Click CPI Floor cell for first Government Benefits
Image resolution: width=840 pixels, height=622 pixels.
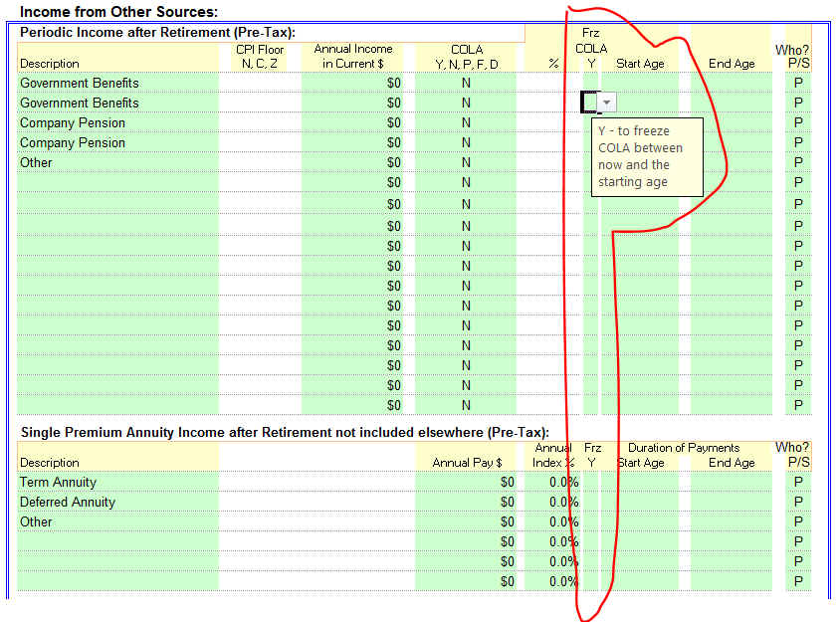coord(260,83)
